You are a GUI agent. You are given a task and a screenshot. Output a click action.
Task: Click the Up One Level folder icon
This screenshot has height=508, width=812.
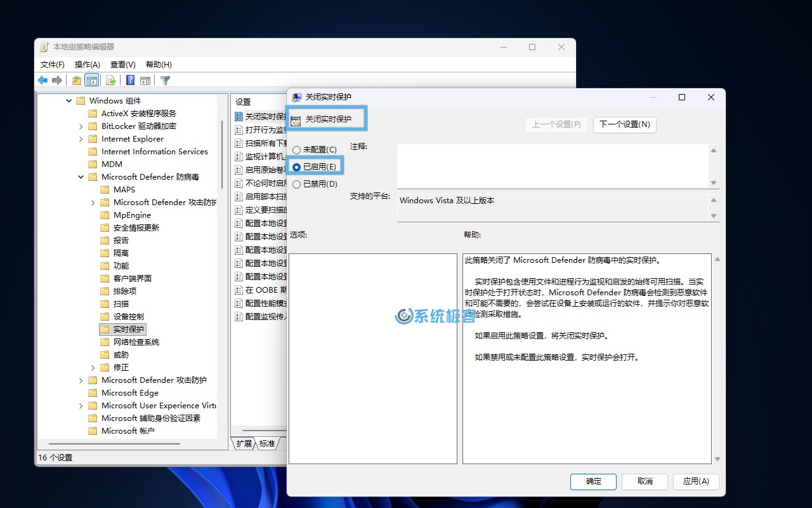point(77,81)
